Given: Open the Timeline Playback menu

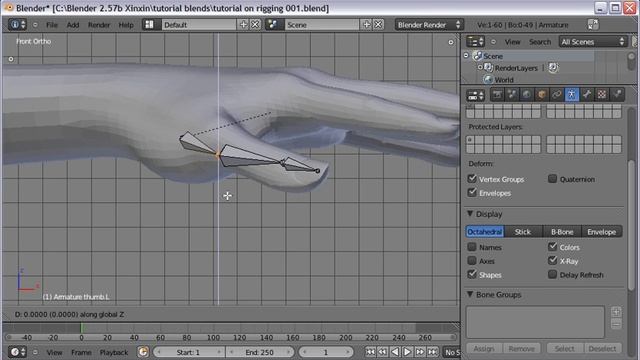Looking at the screenshot, I should click(113, 352).
